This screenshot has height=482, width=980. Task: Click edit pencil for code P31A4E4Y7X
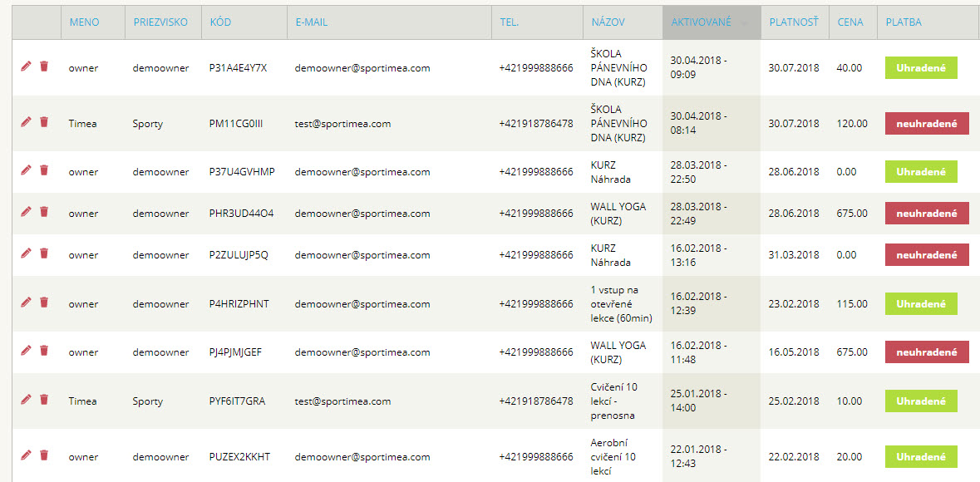point(26,66)
